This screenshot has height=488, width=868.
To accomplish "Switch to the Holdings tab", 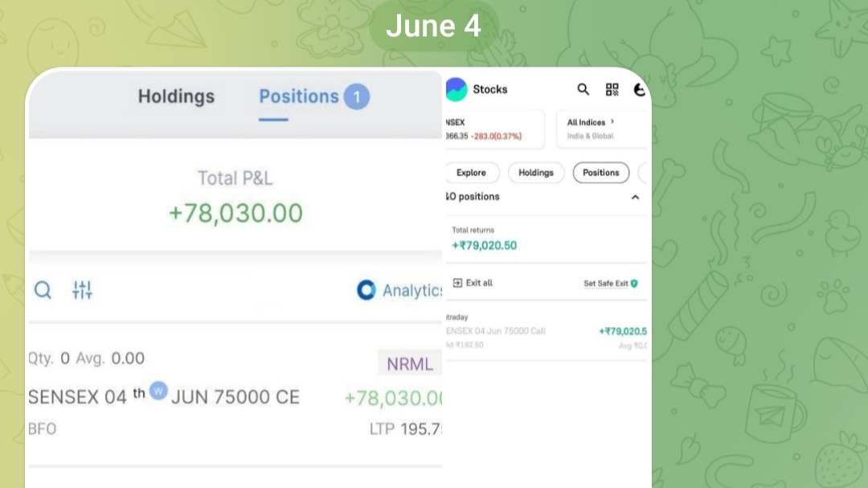I will pyautogui.click(x=176, y=96).
